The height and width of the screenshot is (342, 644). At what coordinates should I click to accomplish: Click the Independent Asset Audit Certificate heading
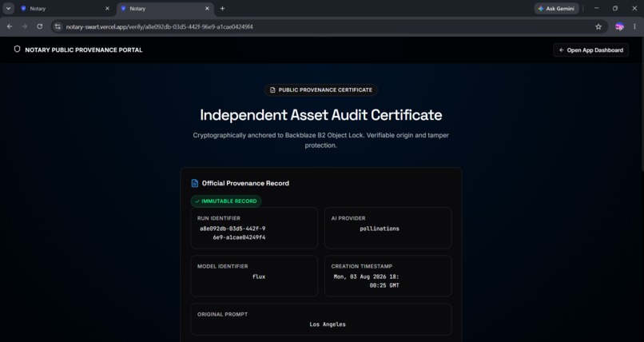(x=320, y=115)
